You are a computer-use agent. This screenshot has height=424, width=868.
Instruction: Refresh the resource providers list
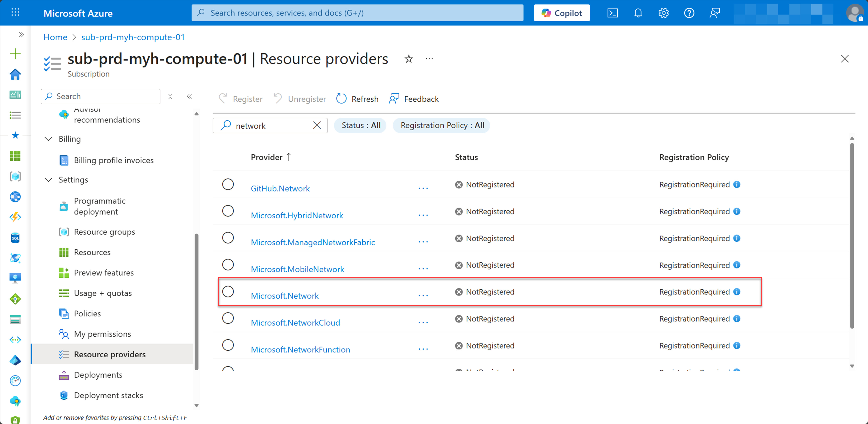[357, 98]
